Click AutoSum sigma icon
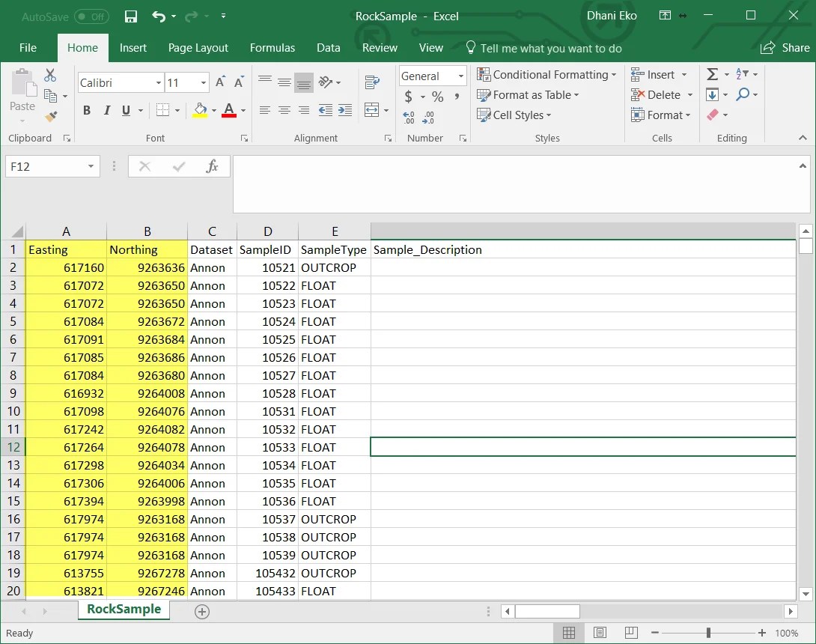 point(713,74)
